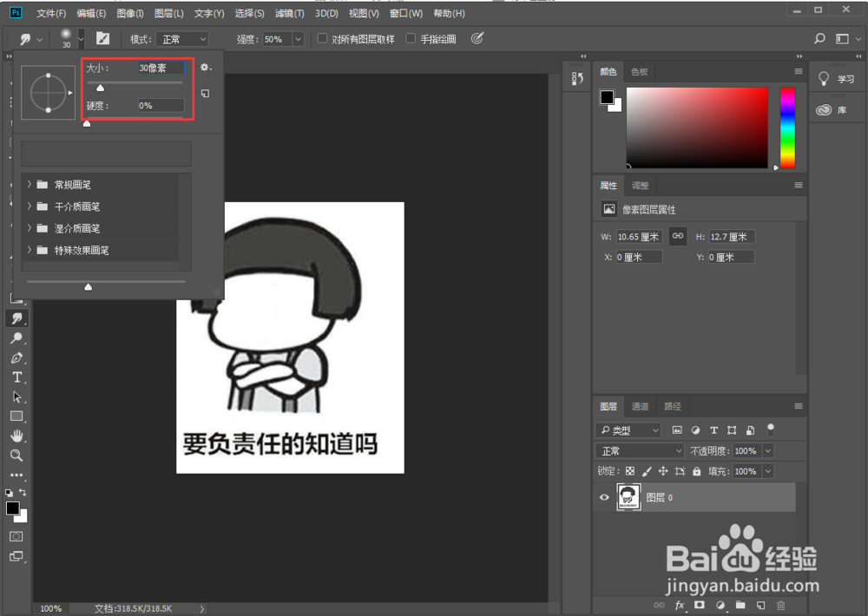
Task: Enable Finger Painting checkbox
Action: (x=411, y=38)
